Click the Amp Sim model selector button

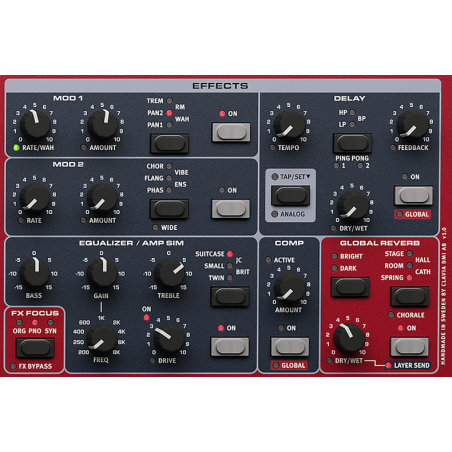pos(230,296)
